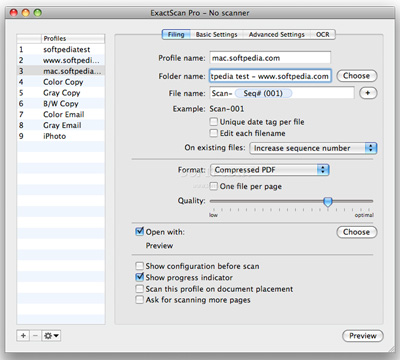Screen dimensions: 400x360
Task: Click the Quality slider handle
Action: pyautogui.click(x=328, y=201)
